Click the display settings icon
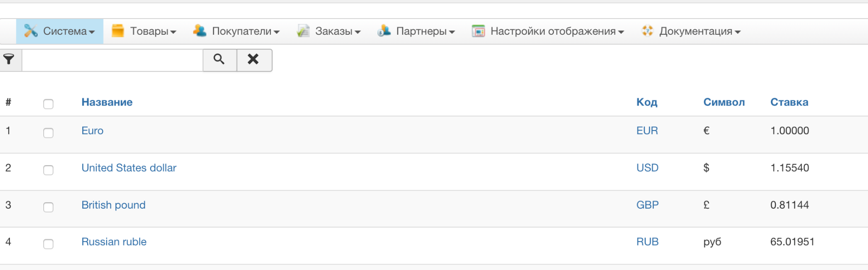Screen dimensions: 868x270 click(x=478, y=31)
